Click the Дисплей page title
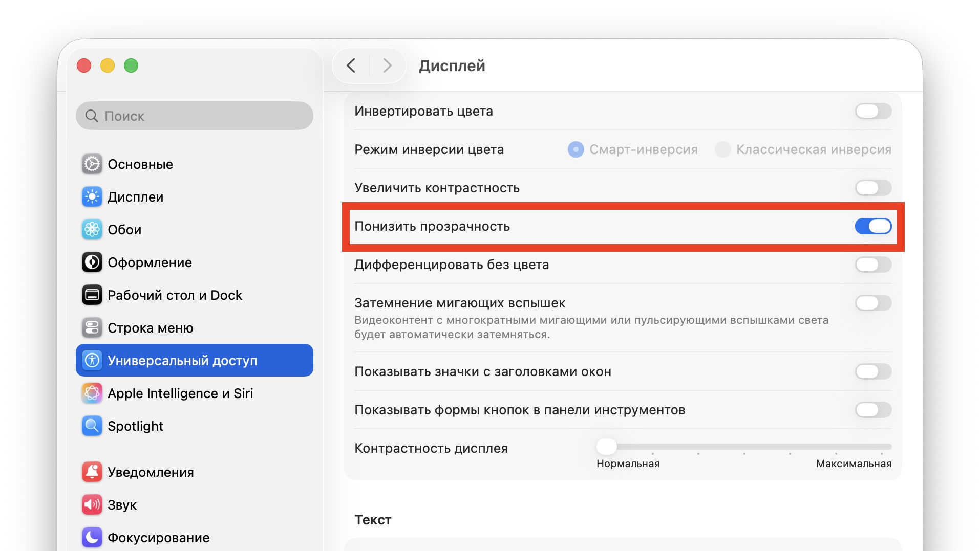 coord(452,65)
